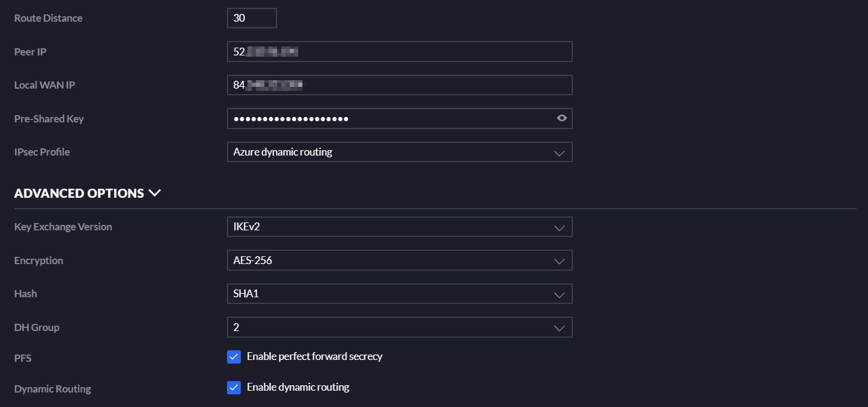Open the IKEv2 key exchange dropdown

(400, 227)
